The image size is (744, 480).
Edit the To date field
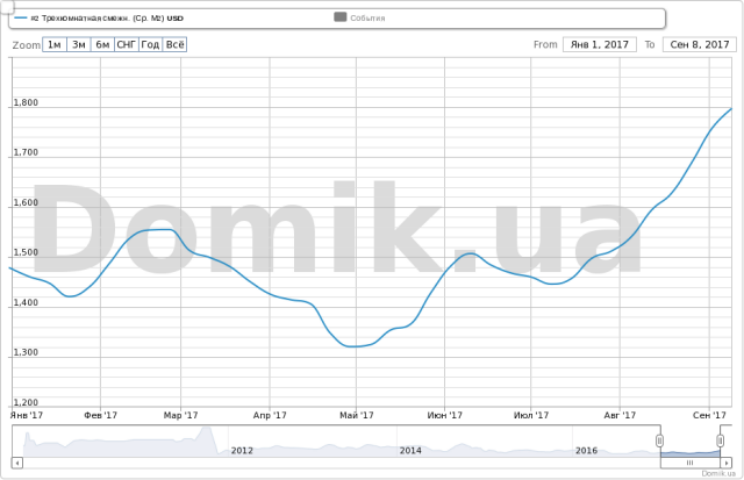pos(699,45)
